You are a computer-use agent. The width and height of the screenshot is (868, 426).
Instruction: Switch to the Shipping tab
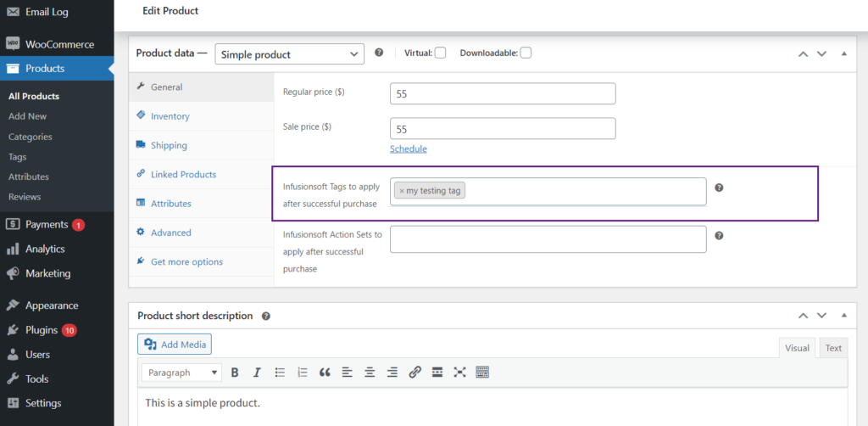tap(202, 145)
